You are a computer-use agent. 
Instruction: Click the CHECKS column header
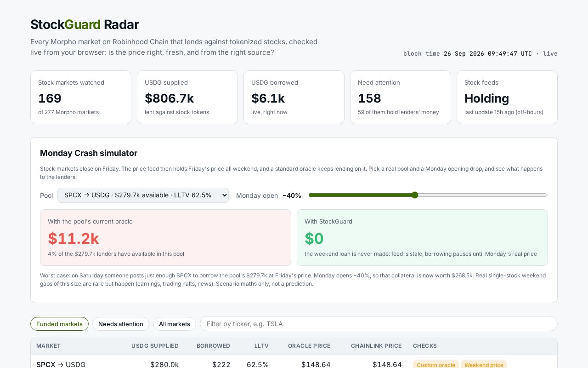[x=425, y=346]
